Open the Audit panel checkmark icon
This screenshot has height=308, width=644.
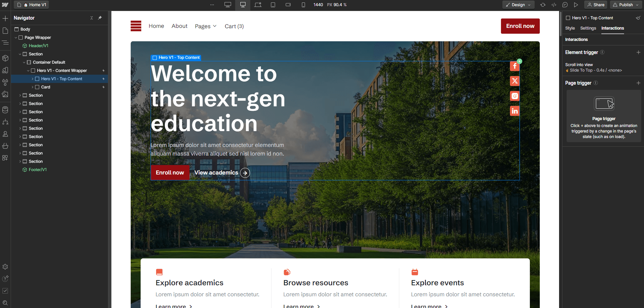point(5,291)
